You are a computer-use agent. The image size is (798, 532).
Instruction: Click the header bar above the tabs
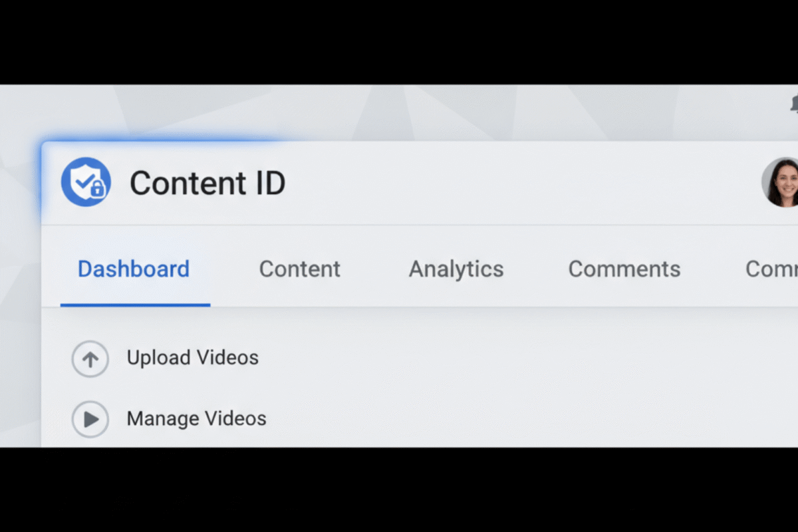pyautogui.click(x=465, y=182)
